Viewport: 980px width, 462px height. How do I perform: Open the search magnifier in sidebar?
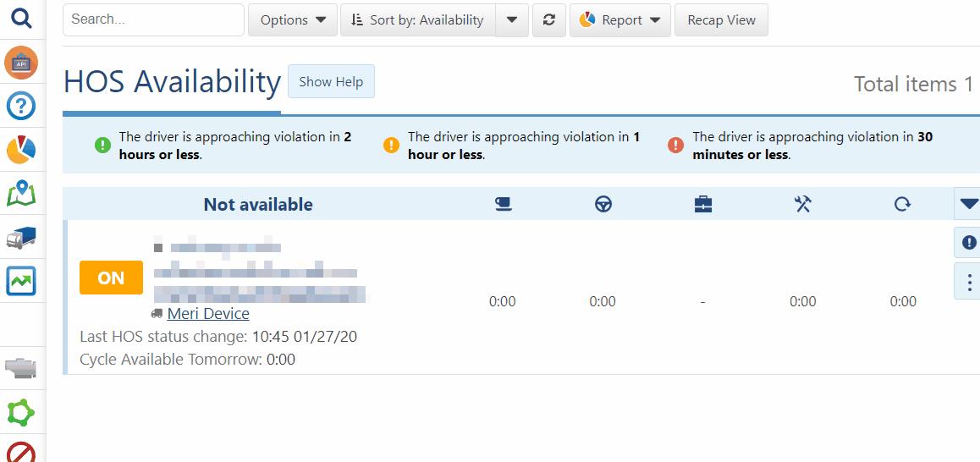(21, 19)
